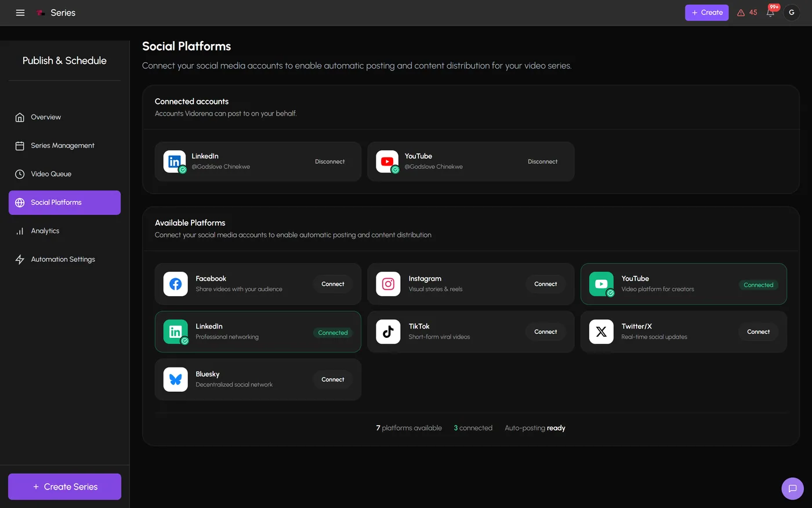Viewport: 812px width, 508px height.
Task: Click the warning triangle alert icon
Action: (x=741, y=13)
